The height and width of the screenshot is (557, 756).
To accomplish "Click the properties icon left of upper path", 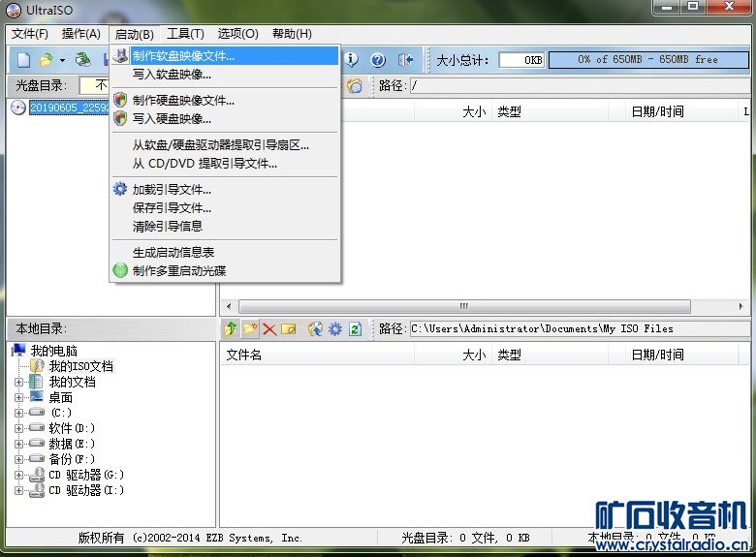I will [355, 86].
